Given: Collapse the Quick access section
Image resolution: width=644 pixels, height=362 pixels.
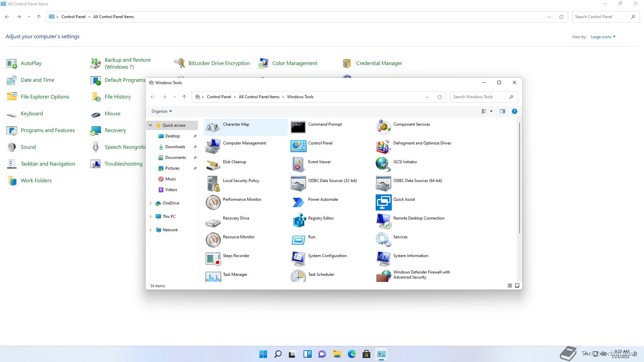Looking at the screenshot, I should (150, 125).
